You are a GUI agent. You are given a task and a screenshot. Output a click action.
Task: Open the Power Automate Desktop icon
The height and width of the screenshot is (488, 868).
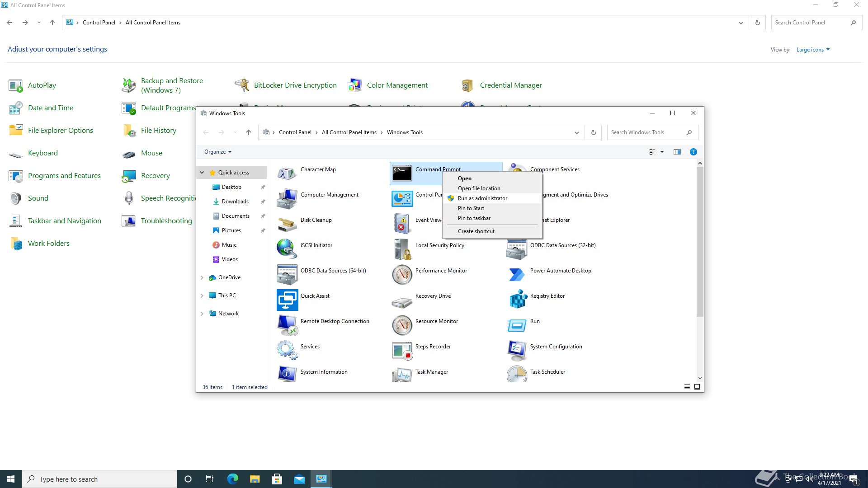click(516, 275)
